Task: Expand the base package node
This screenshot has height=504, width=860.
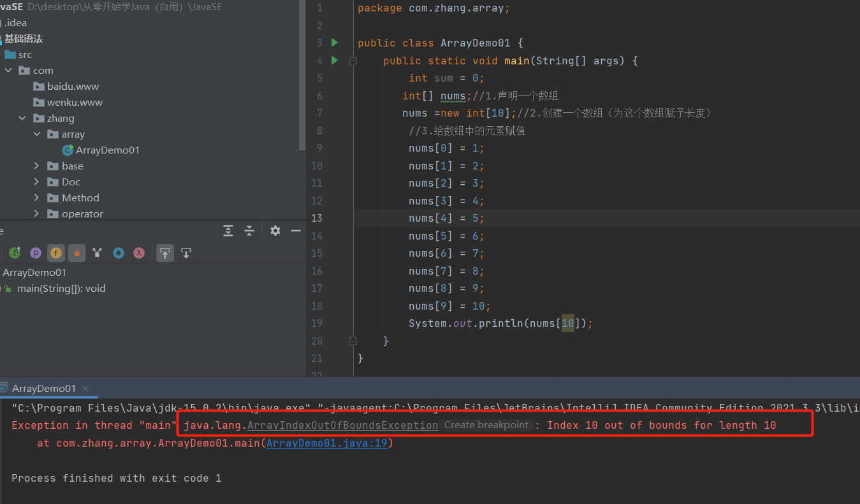Action: coord(37,166)
